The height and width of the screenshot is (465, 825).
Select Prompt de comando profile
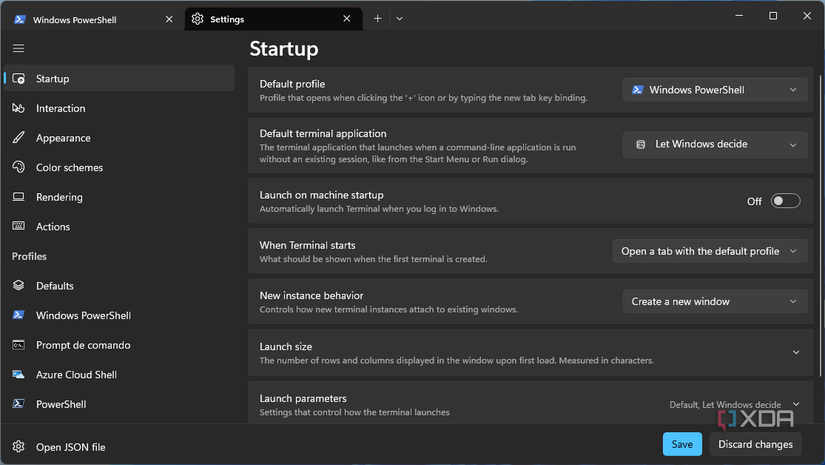83,345
